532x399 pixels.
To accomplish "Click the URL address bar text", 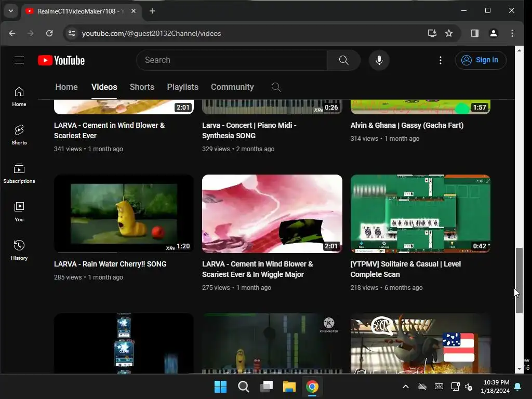I will click(151, 33).
